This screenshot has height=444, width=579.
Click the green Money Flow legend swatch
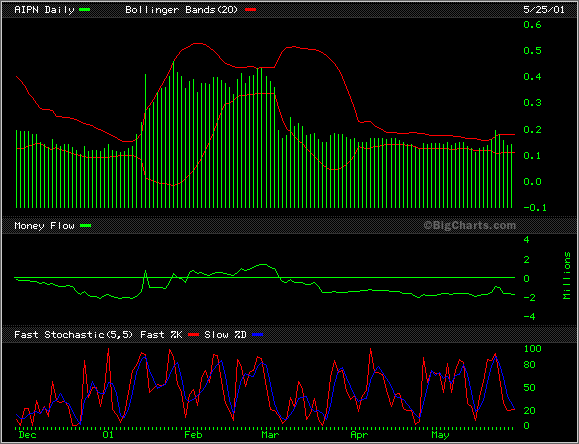tap(86, 225)
